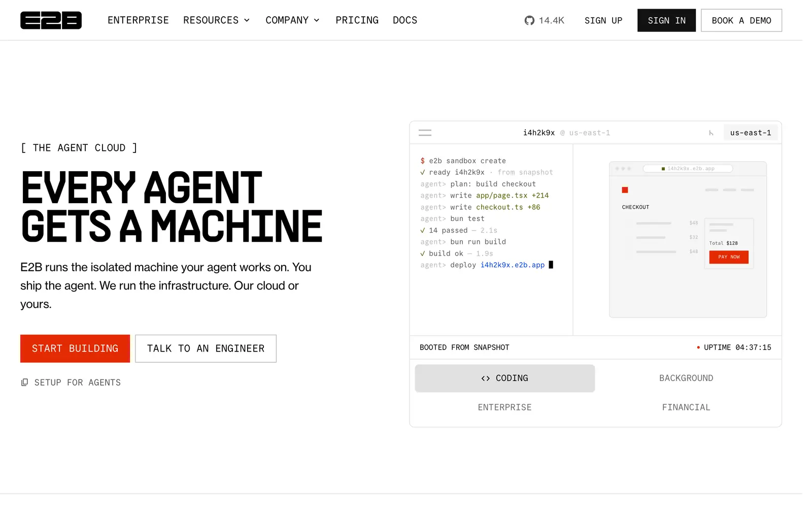This screenshot has width=812, height=508.
Task: Click the 'write app/page.tsx +214' line
Action: pyautogui.click(x=485, y=196)
